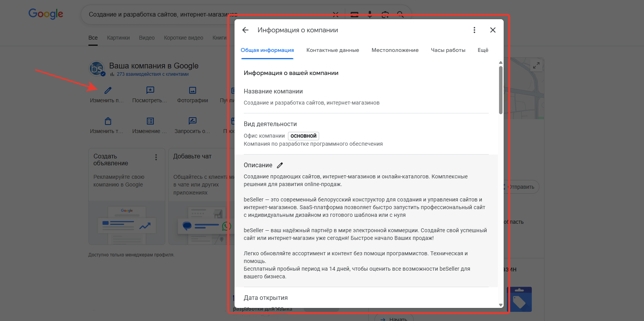Screen dimensions: 644x321
Task: Click the 'Дата открытия' section
Action: tap(366, 298)
